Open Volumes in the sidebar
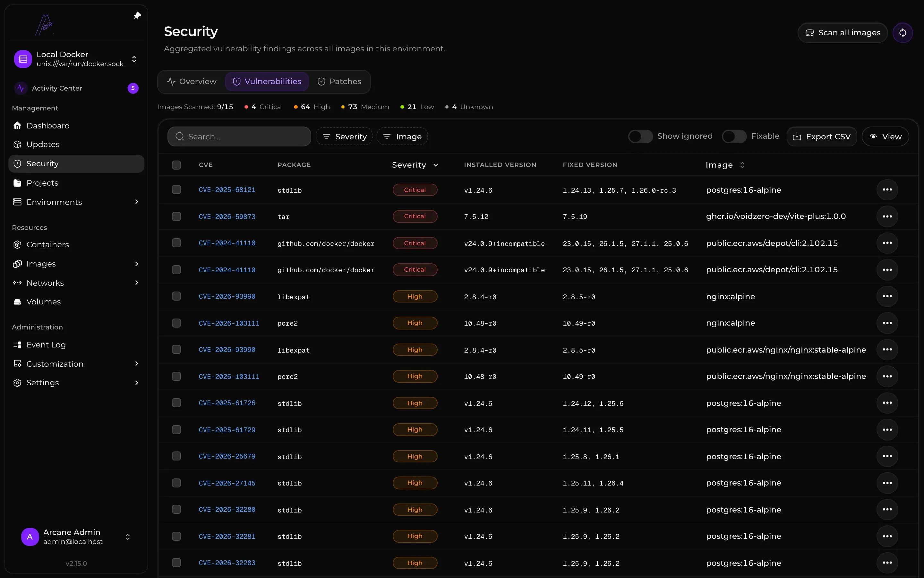Screen dimensions: 924x578 click(76, 302)
